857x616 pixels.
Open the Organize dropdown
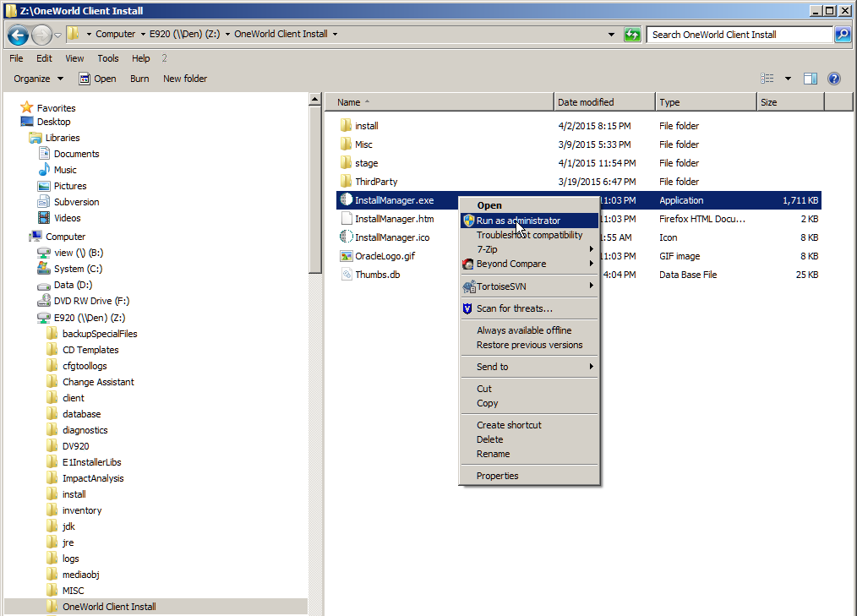38,79
